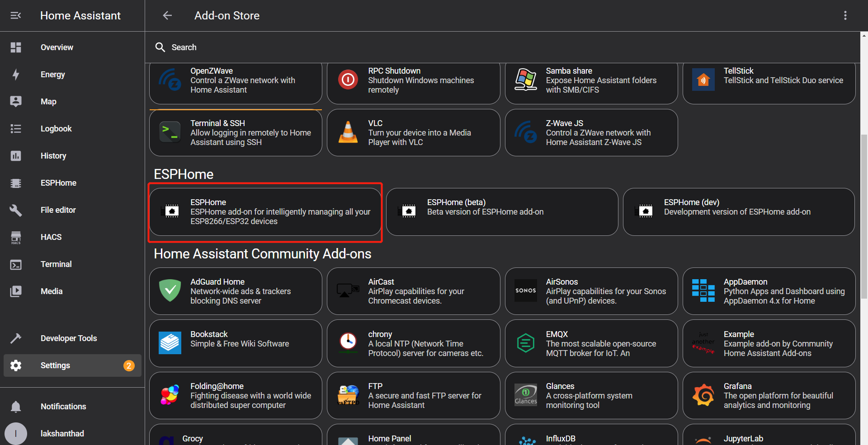
Task: Open the Home Panel add-on card
Action: click(413, 435)
